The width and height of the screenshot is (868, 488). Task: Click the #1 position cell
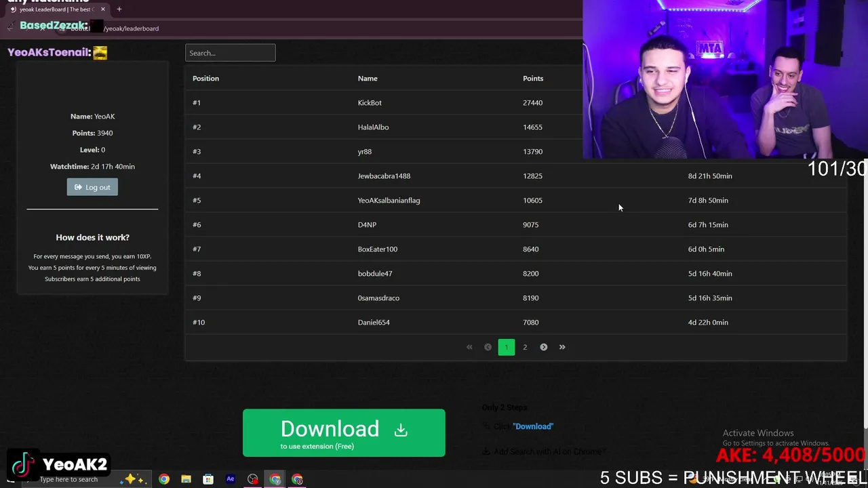point(197,103)
